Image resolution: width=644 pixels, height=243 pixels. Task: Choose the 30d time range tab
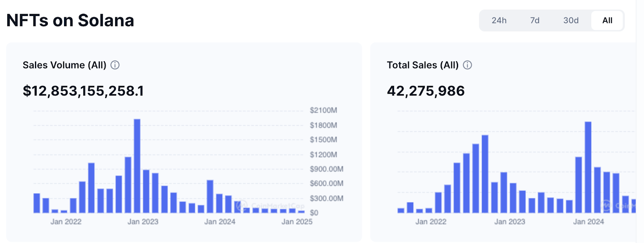pyautogui.click(x=571, y=21)
